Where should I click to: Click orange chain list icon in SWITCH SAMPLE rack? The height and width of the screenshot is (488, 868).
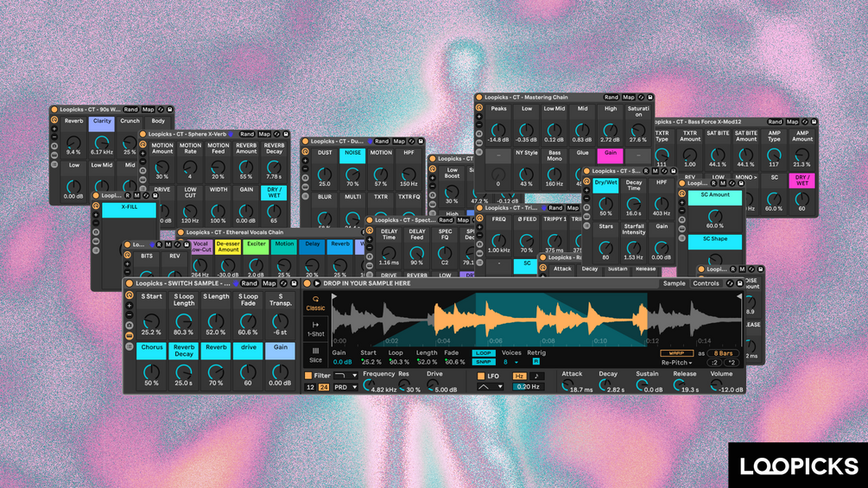click(x=129, y=336)
